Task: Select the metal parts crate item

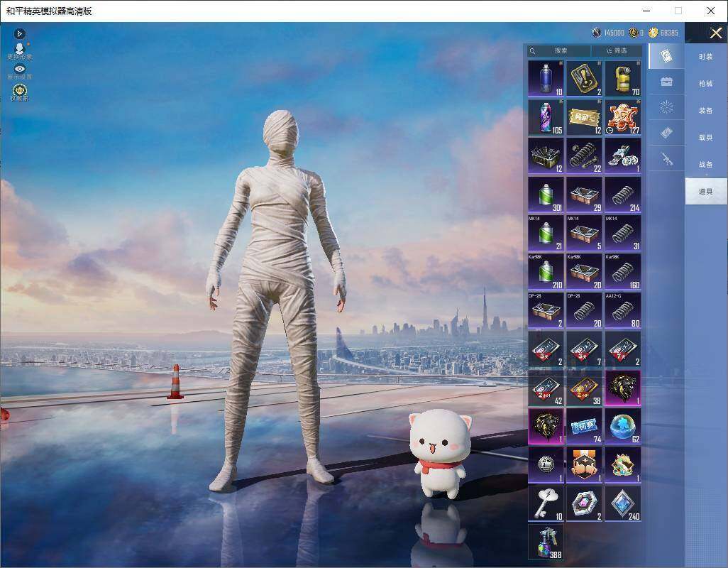Action: (x=546, y=156)
